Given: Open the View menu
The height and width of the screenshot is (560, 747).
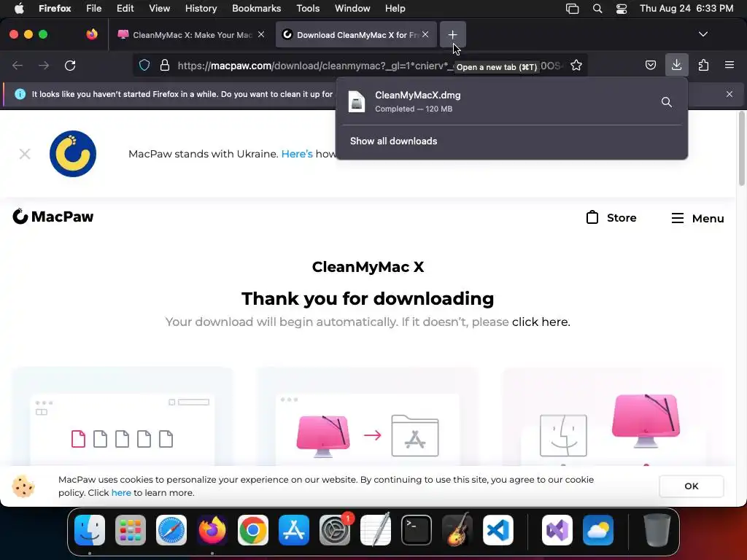Looking at the screenshot, I should (159, 8).
